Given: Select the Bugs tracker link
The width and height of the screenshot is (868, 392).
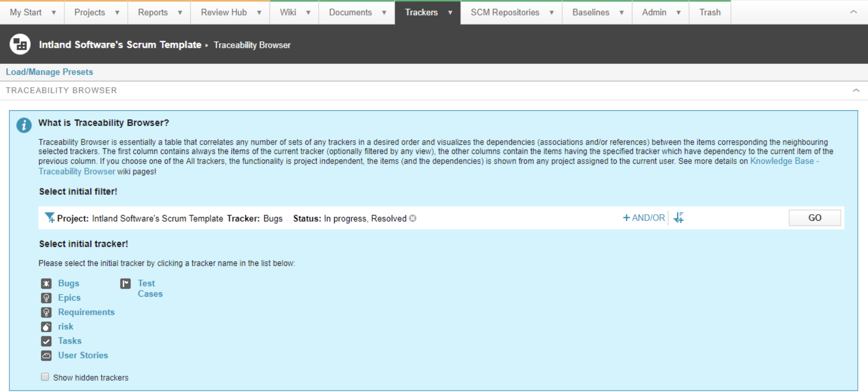Looking at the screenshot, I should pos(69,283).
